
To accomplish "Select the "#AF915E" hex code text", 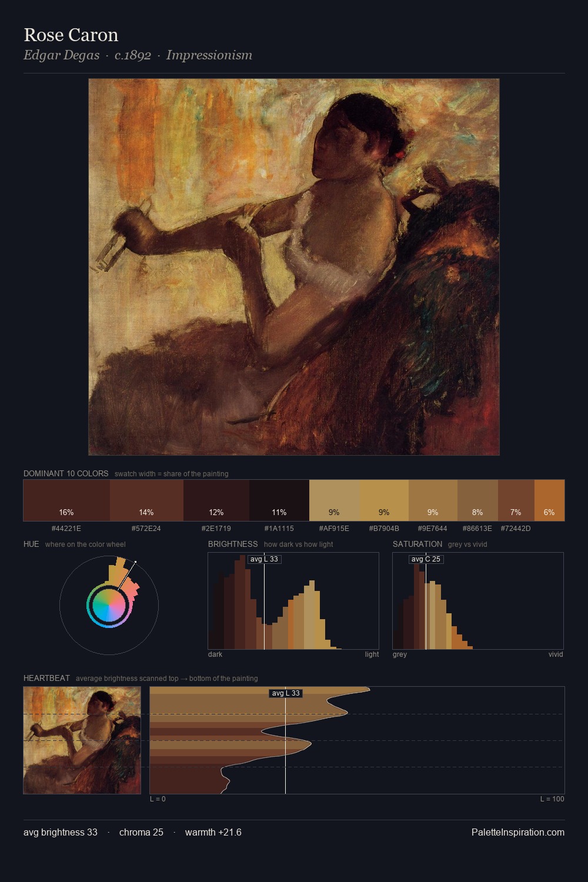I will pos(334,528).
